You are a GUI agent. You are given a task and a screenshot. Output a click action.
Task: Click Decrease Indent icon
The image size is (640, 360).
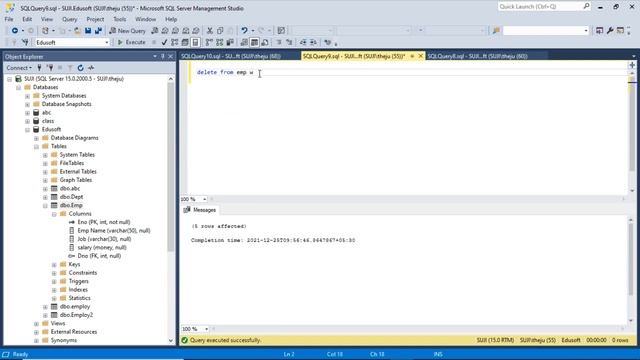coord(303,42)
